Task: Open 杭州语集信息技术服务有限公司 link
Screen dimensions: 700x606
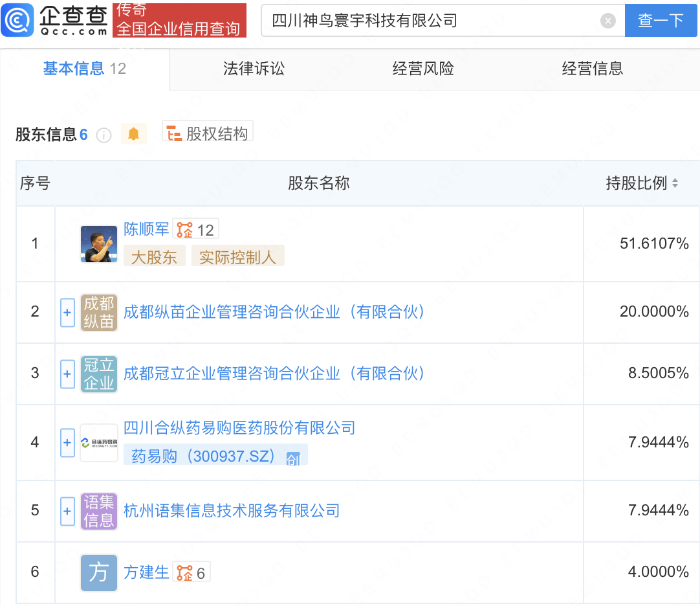Action: (x=232, y=511)
